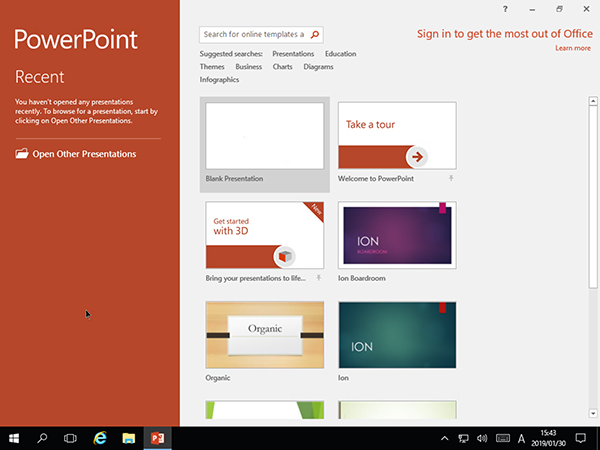This screenshot has height=450, width=600.
Task: Click the Ion Boardroom caption
Action: [362, 278]
